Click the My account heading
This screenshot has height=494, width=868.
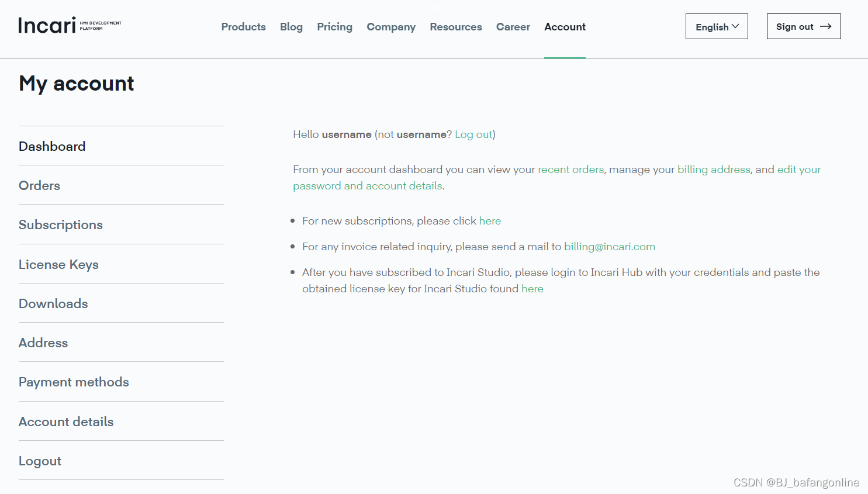tap(77, 84)
